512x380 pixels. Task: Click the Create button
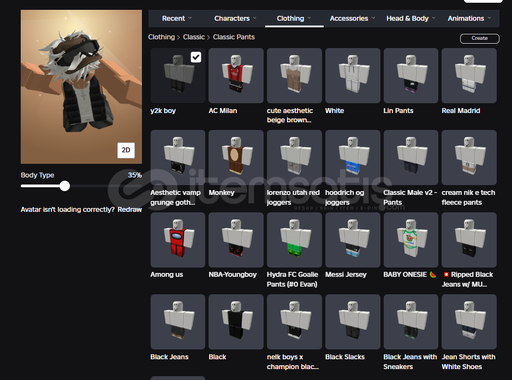coord(480,38)
